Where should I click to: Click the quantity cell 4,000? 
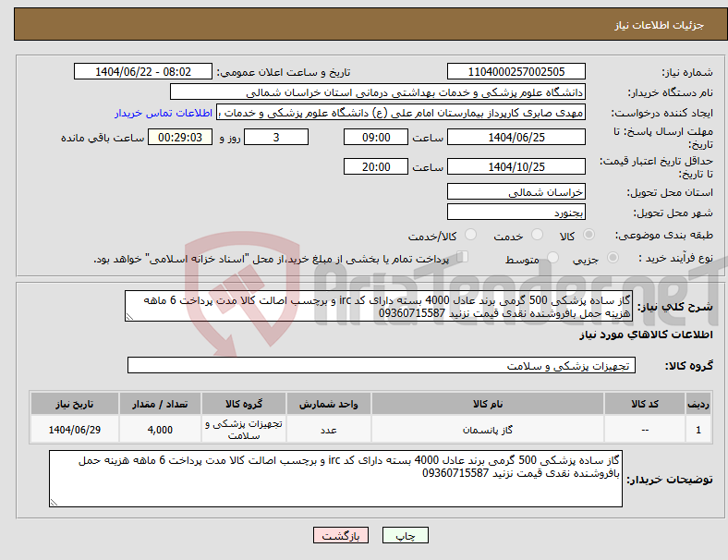click(x=160, y=430)
